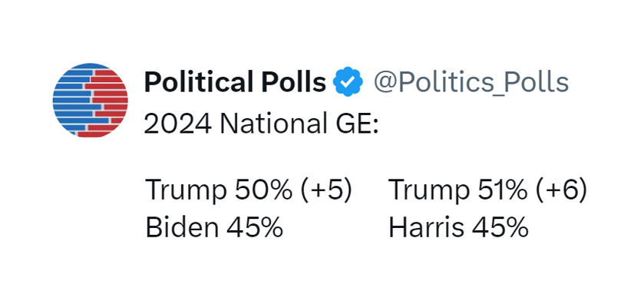The image size is (644, 304).
Task: Click the 45% figure beside Biden
Action: [x=255, y=227]
